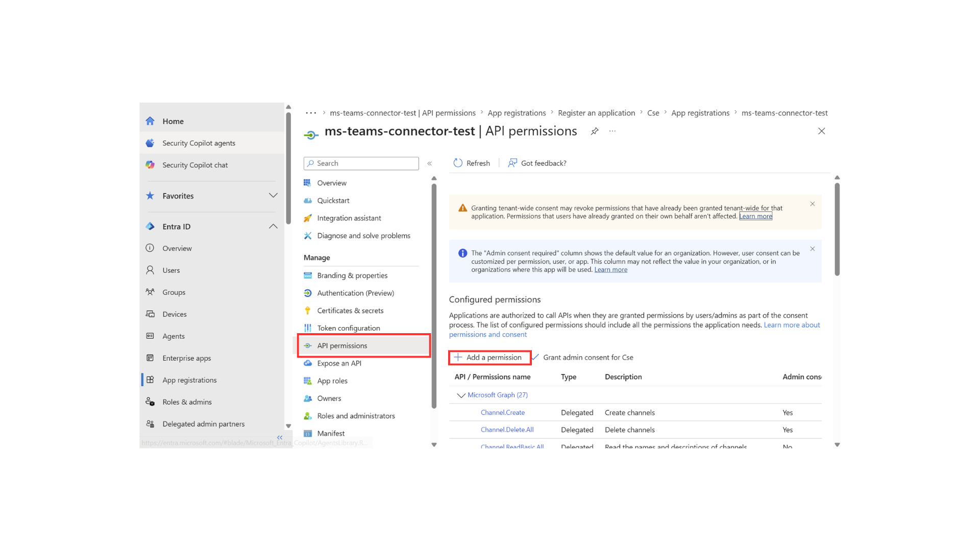
Task: Dismiss the tenant-wide consent warning banner
Action: click(x=812, y=204)
